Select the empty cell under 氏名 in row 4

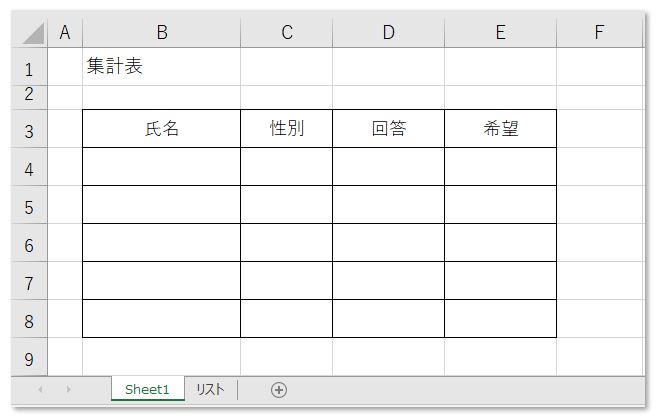[x=161, y=167]
